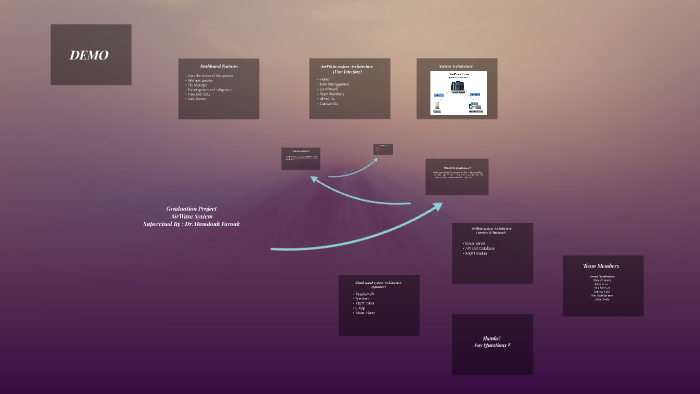Viewport: 700px width, 394px height.
Task: Click the 'API and Database' bullet
Action: pos(479,248)
